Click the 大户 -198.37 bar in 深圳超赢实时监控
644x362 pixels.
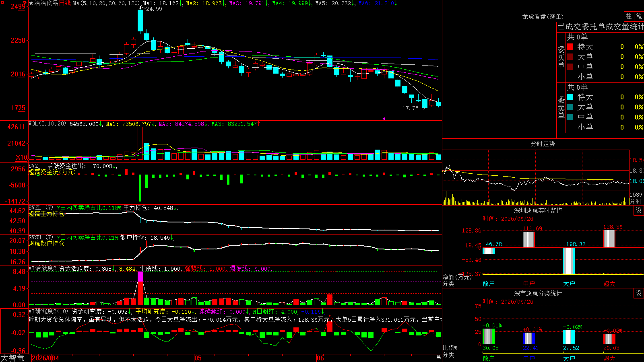(569, 261)
